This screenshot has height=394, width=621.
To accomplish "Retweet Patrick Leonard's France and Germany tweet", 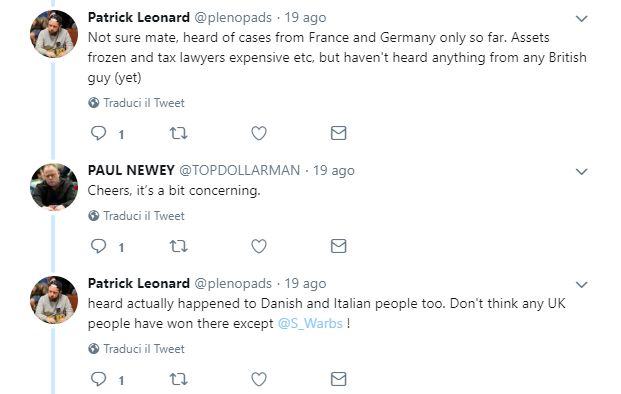I will point(179,133).
